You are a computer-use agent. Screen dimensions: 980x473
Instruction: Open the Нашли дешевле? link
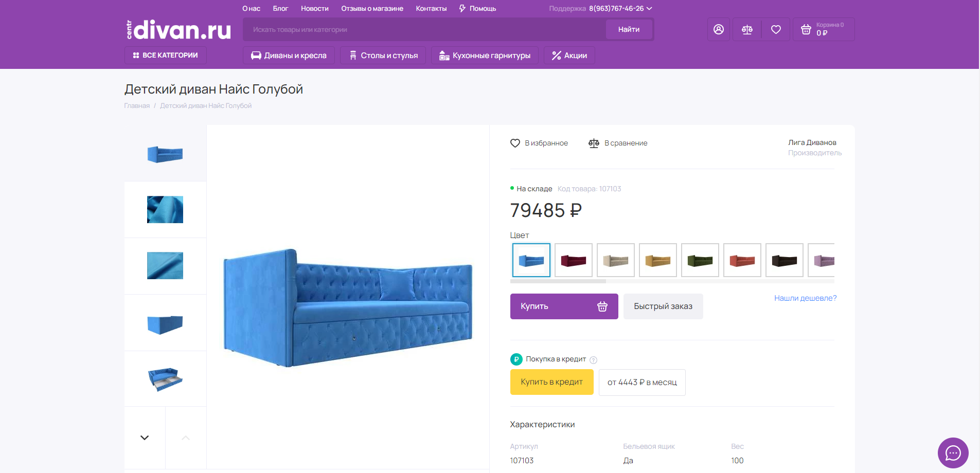pos(805,298)
